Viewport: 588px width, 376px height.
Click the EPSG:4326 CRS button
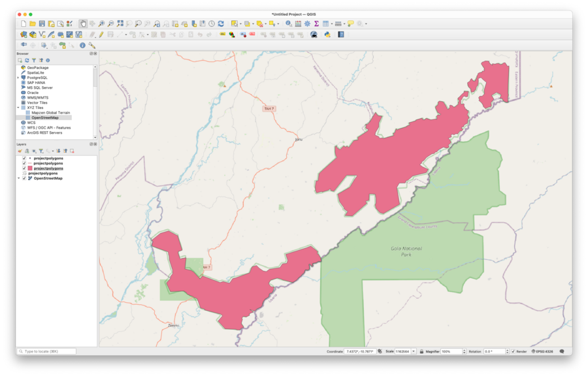(544, 351)
